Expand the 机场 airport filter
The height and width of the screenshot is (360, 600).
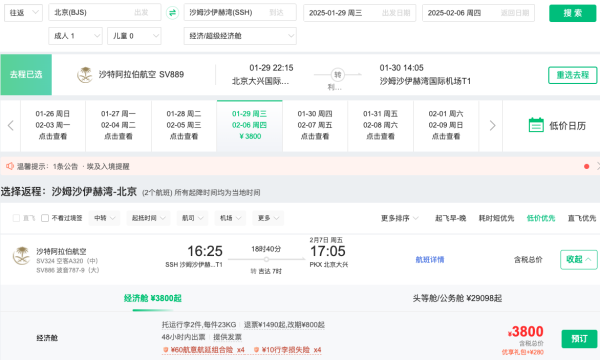pos(230,218)
